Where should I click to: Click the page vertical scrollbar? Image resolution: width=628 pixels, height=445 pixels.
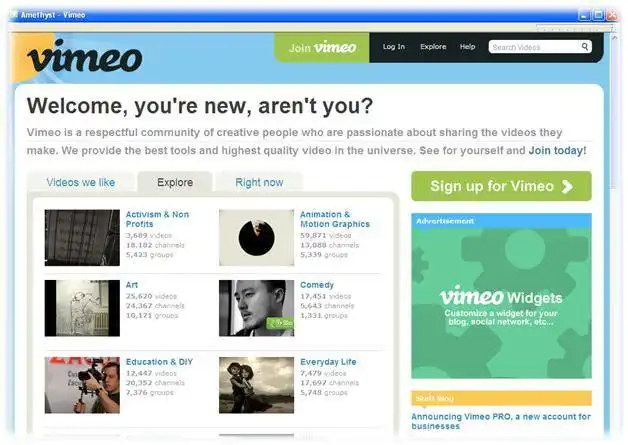(x=615, y=236)
